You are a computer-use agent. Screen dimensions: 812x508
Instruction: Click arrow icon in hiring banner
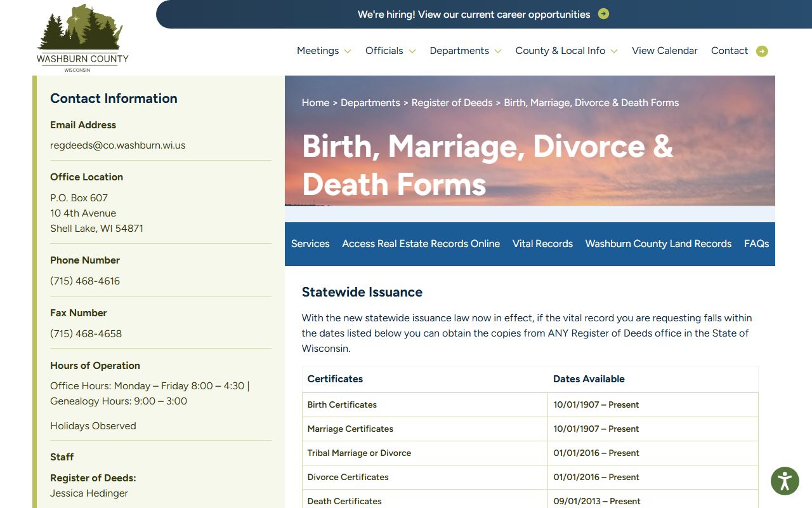click(603, 14)
